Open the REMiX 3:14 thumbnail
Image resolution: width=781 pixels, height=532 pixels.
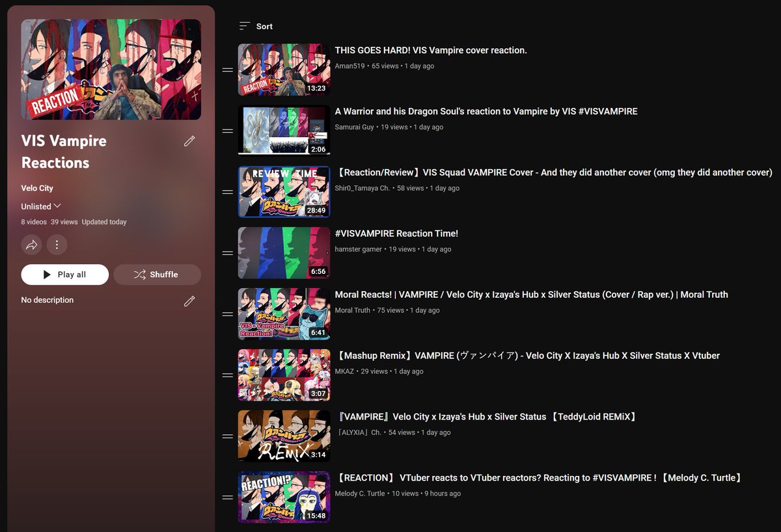(x=284, y=436)
